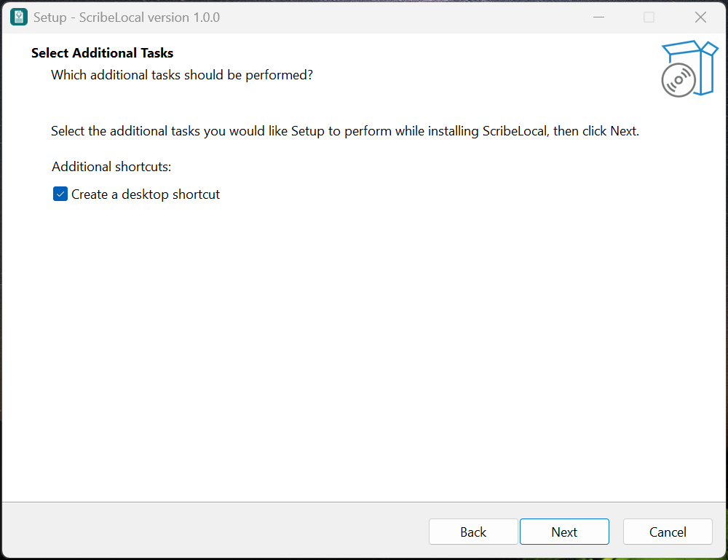Cancel the ScribeLocal installation
The width and height of the screenshot is (728, 560).
[x=668, y=532]
